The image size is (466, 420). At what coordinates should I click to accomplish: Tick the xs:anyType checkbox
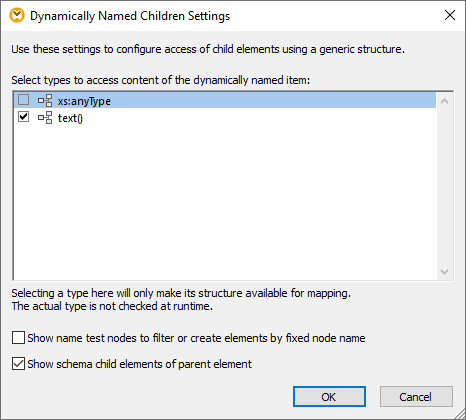(x=23, y=100)
